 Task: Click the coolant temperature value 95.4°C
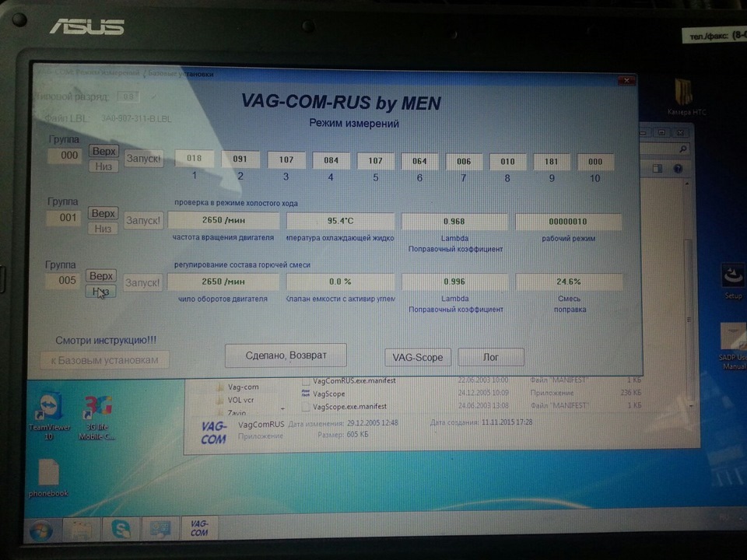coord(340,221)
